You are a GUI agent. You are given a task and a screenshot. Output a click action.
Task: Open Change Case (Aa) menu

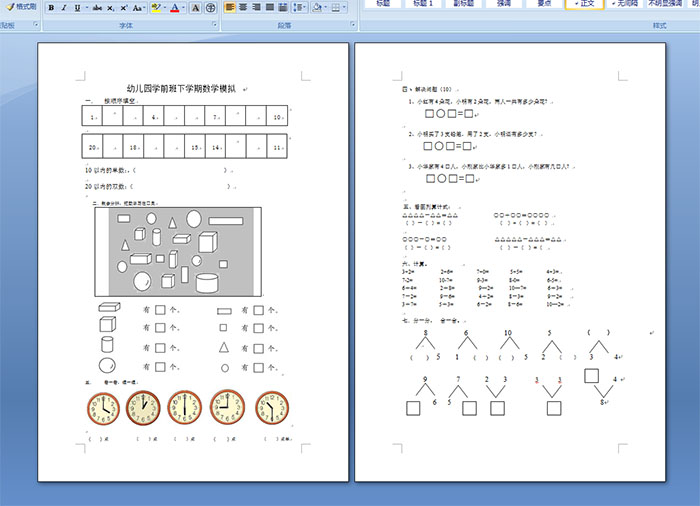coord(138,8)
